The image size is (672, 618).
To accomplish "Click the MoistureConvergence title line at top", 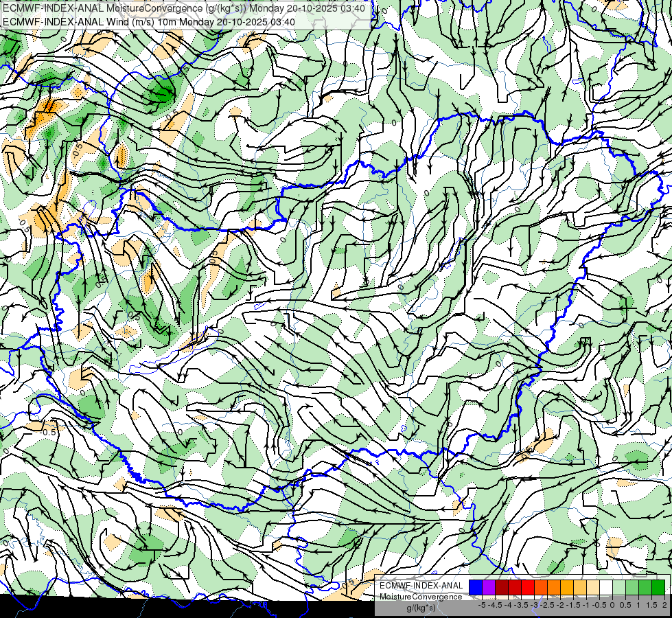I will [184, 8].
